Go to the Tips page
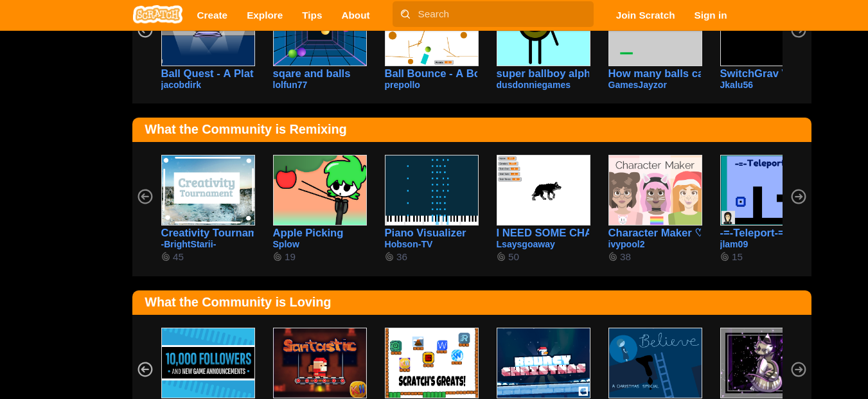The image size is (868, 399). [312, 15]
